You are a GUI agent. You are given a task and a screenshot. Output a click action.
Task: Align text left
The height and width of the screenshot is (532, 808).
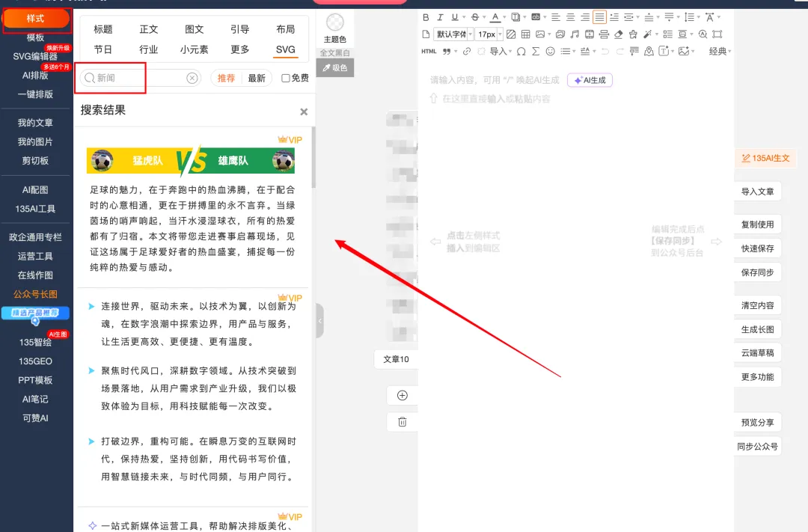tap(555, 17)
